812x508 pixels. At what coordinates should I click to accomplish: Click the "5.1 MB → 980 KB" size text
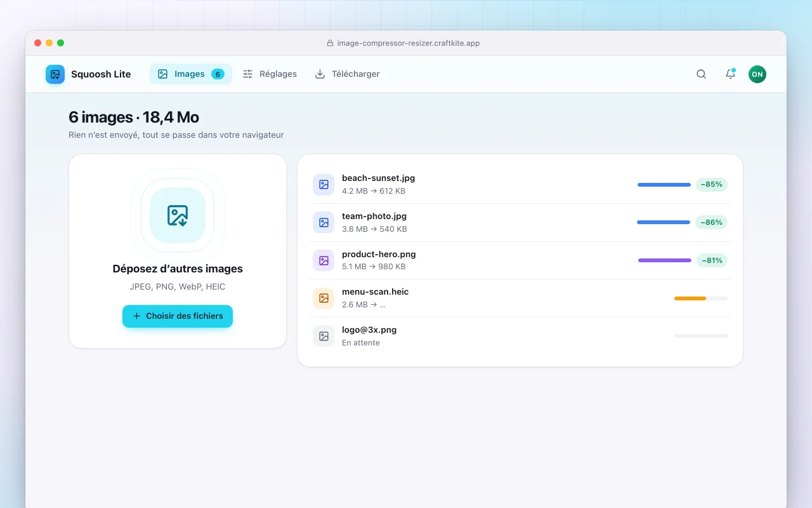point(374,267)
